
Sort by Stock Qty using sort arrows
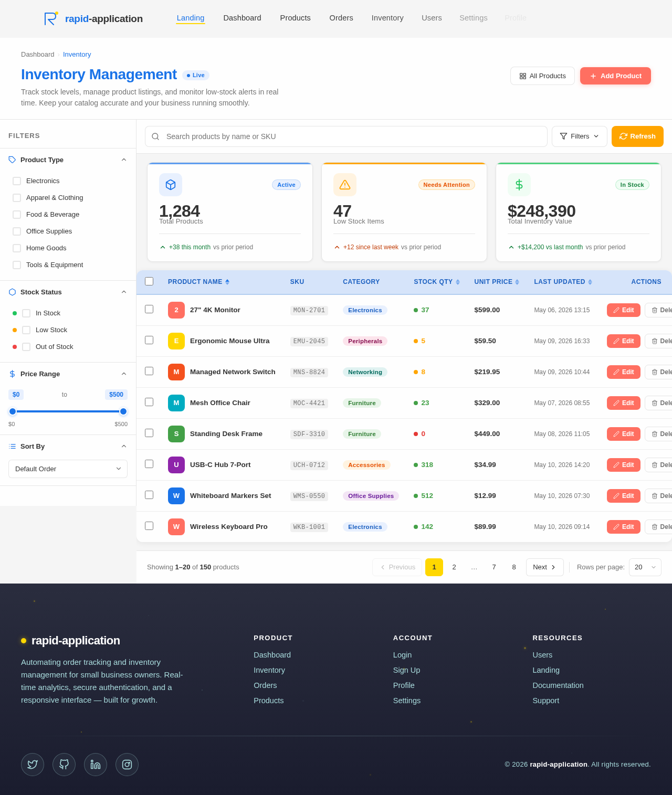point(458,282)
